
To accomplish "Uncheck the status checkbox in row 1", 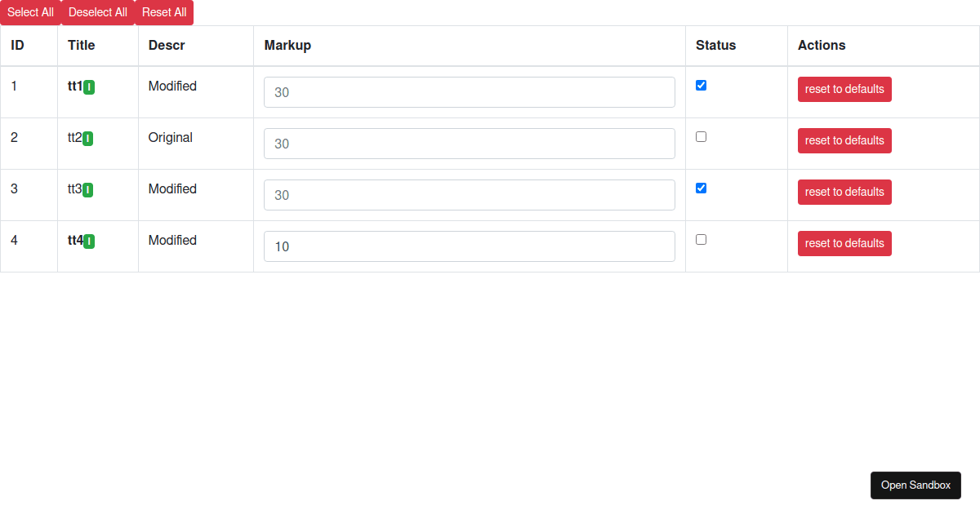I will coord(701,85).
